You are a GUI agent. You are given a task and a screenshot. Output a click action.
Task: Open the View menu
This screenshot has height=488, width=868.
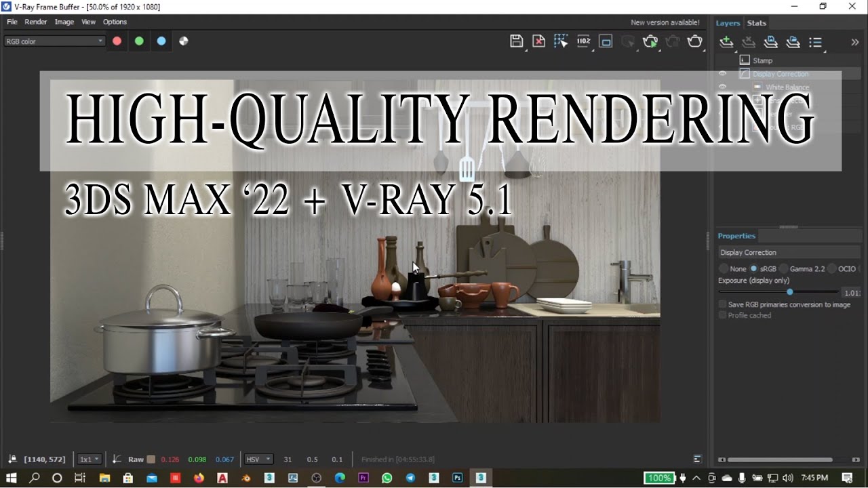[x=89, y=22]
